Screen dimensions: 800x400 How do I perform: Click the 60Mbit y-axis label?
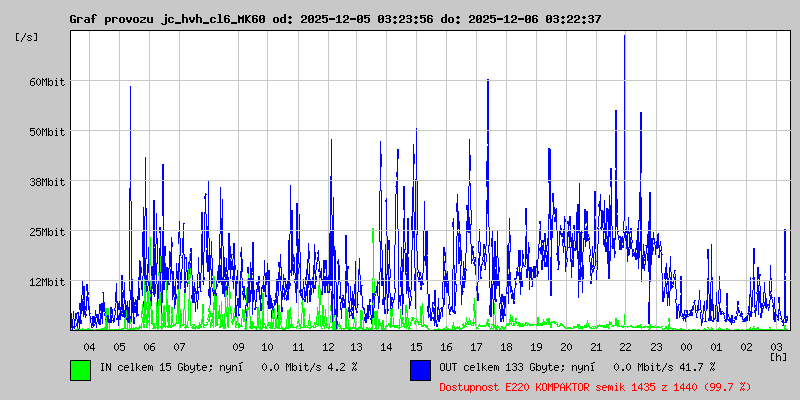click(47, 82)
